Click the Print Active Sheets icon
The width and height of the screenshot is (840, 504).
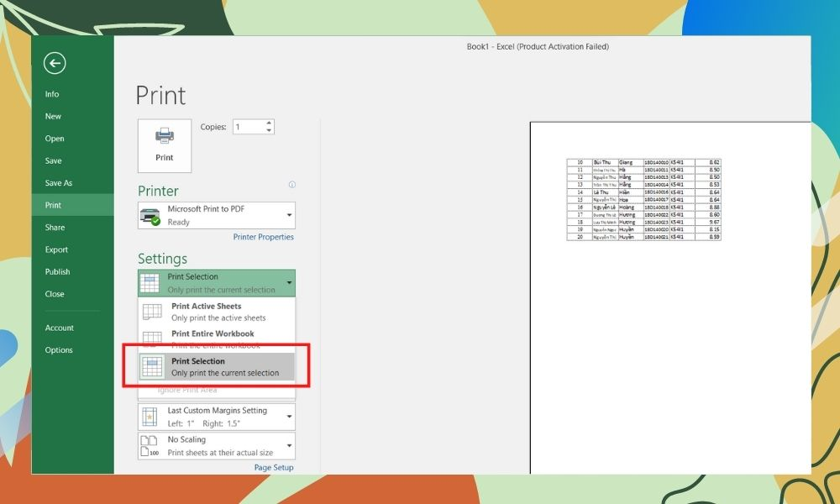152,312
